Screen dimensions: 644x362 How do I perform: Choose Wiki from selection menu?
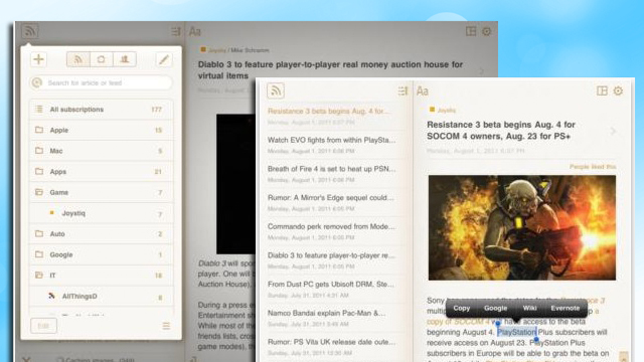point(530,308)
